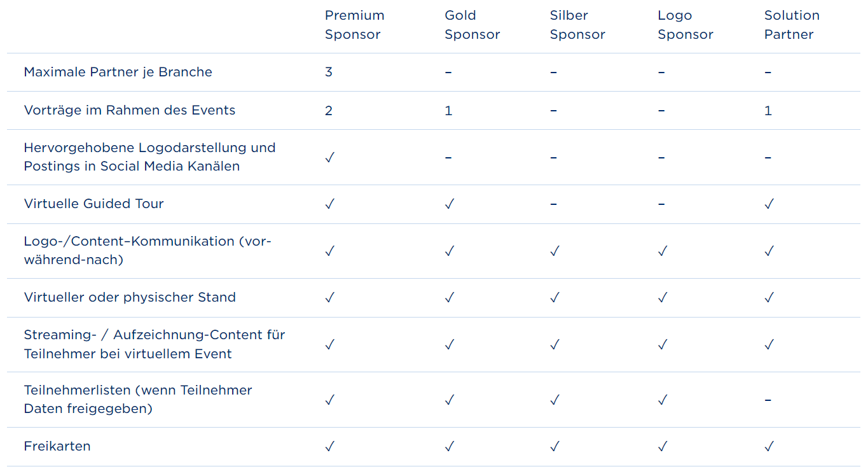The height and width of the screenshot is (476, 868).
Task: Click the Silber Sponsor checkmark in the Teilnehmerlisten row
Action: click(555, 400)
